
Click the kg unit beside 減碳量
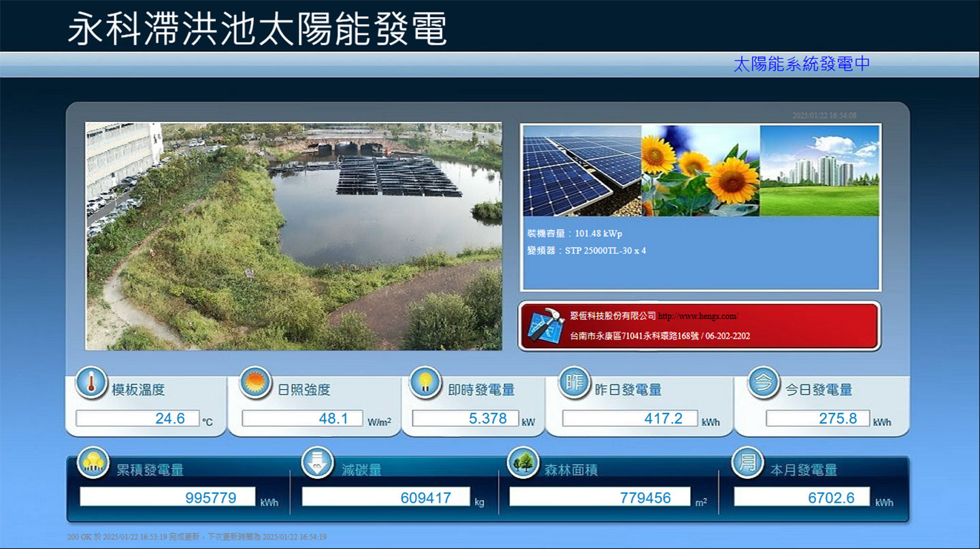(x=479, y=503)
